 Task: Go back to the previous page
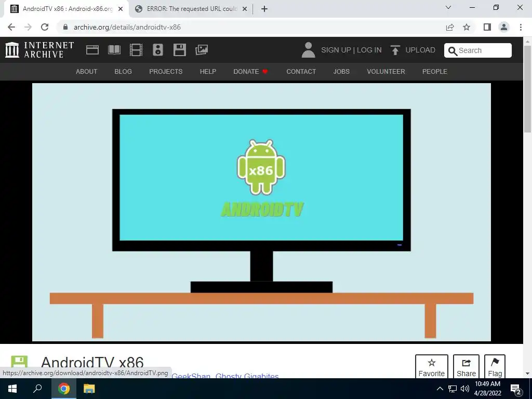tap(11, 27)
